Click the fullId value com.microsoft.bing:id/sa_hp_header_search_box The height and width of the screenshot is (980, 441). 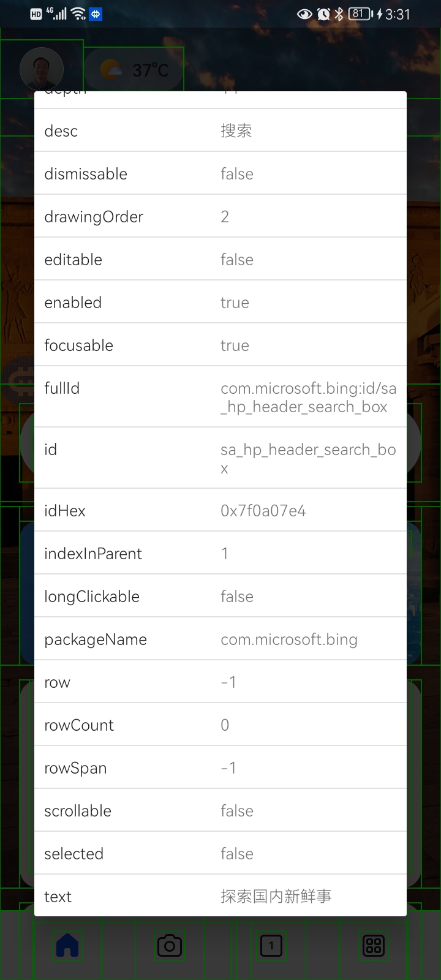click(x=308, y=398)
